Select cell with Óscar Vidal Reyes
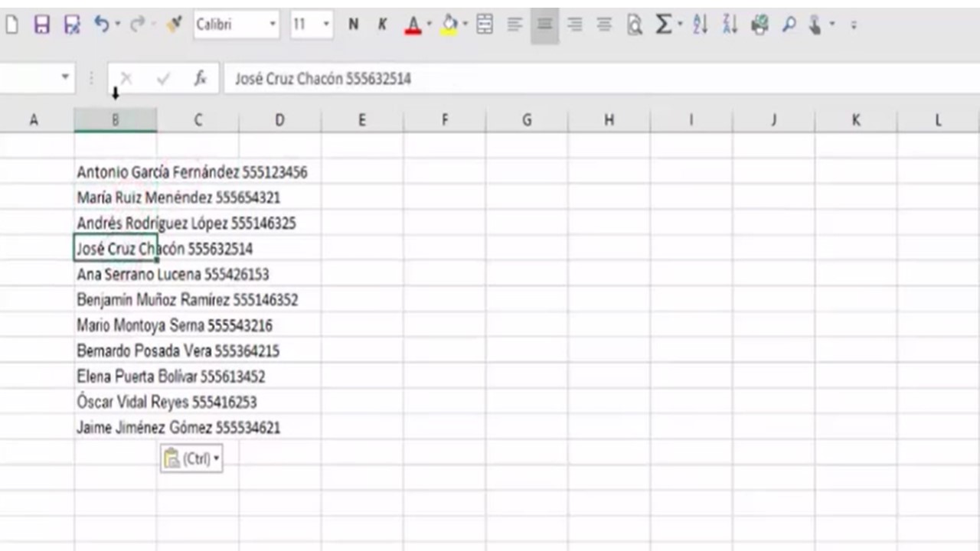This screenshot has width=980, height=551. tap(116, 402)
